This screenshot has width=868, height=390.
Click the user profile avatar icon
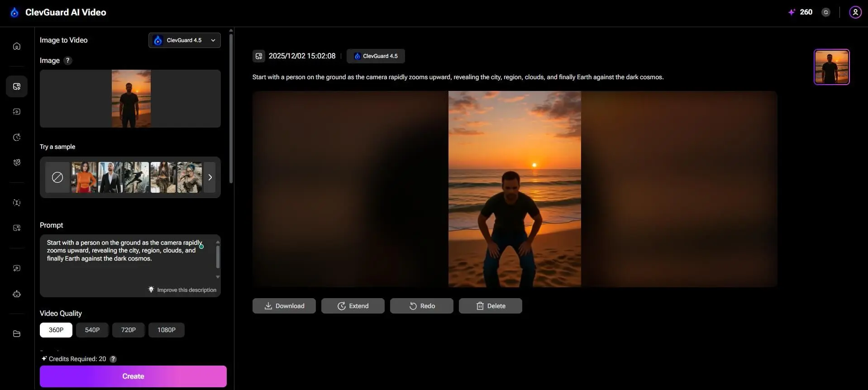[855, 12]
